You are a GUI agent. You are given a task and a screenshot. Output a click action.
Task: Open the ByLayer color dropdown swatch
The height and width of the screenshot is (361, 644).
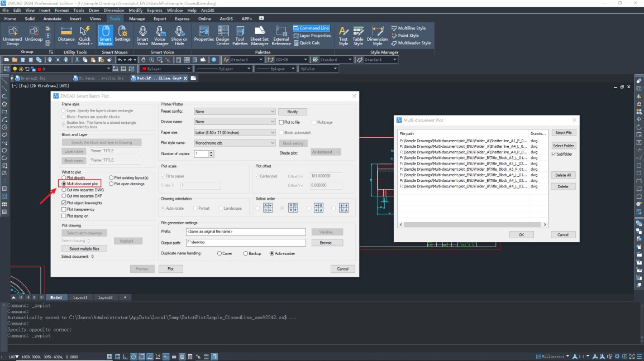click(166, 69)
